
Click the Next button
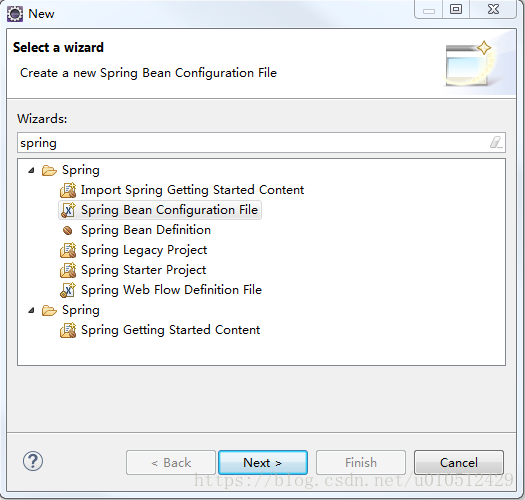click(x=263, y=462)
